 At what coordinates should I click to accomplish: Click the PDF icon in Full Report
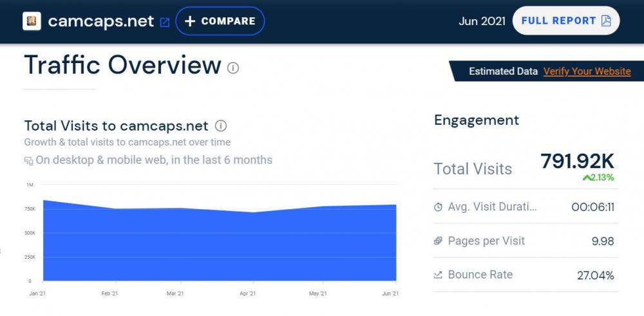coord(606,21)
